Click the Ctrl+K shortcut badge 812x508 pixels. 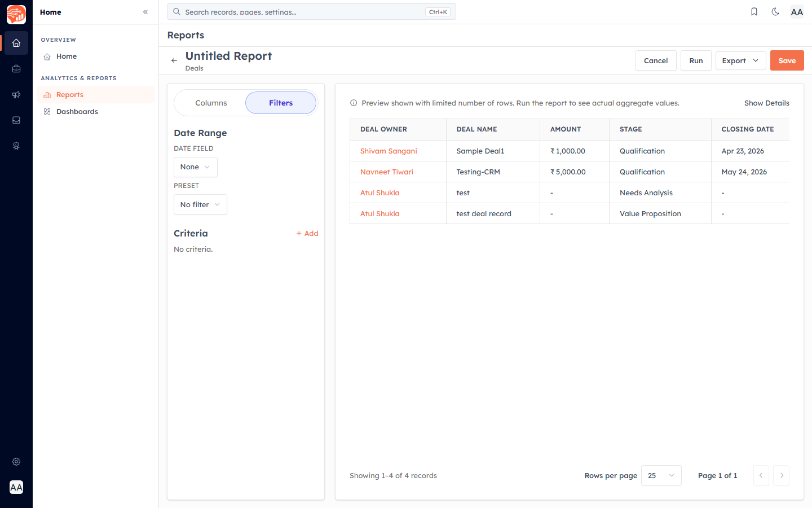[438, 12]
